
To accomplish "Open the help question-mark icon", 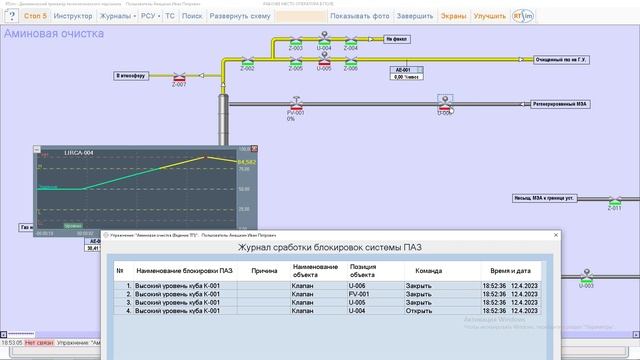I will 12,16.
